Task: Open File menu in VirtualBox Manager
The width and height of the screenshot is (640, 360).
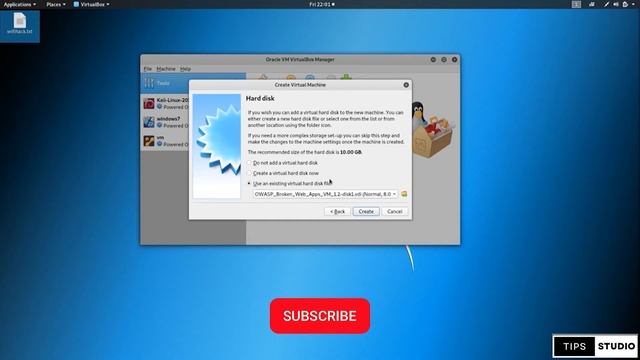Action: click(x=147, y=69)
